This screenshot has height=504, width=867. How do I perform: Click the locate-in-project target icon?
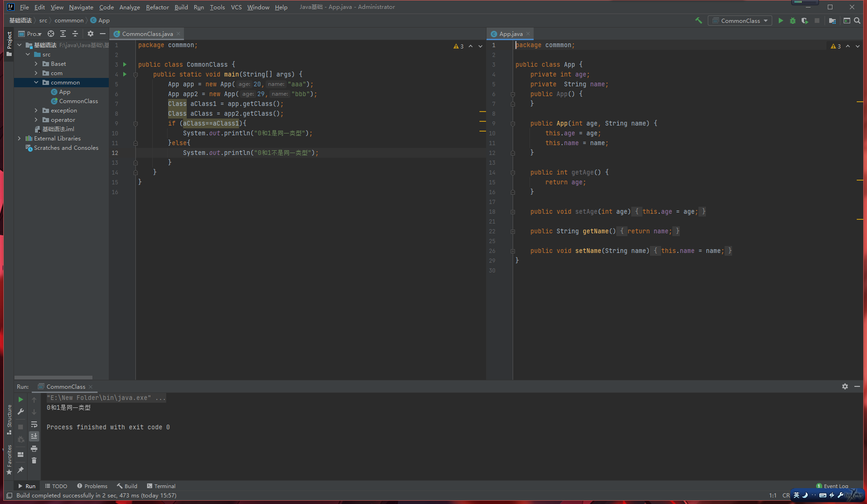coord(51,34)
